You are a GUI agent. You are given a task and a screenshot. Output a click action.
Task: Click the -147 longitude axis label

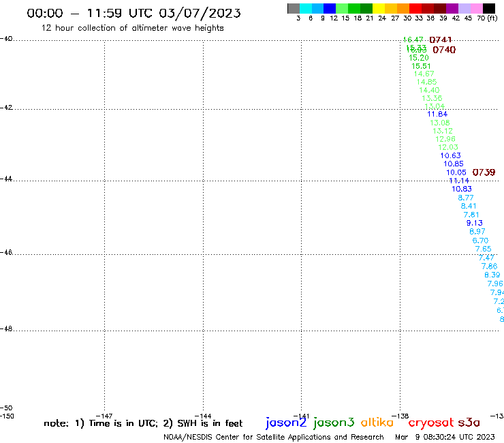[104, 416]
